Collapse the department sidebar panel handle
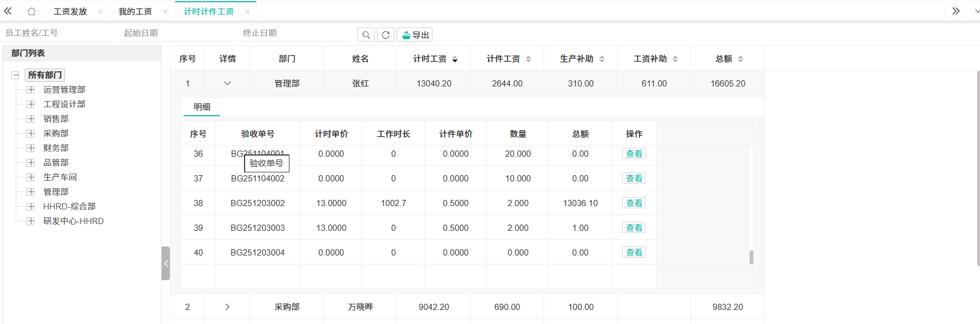This screenshot has width=980, height=324. click(165, 263)
